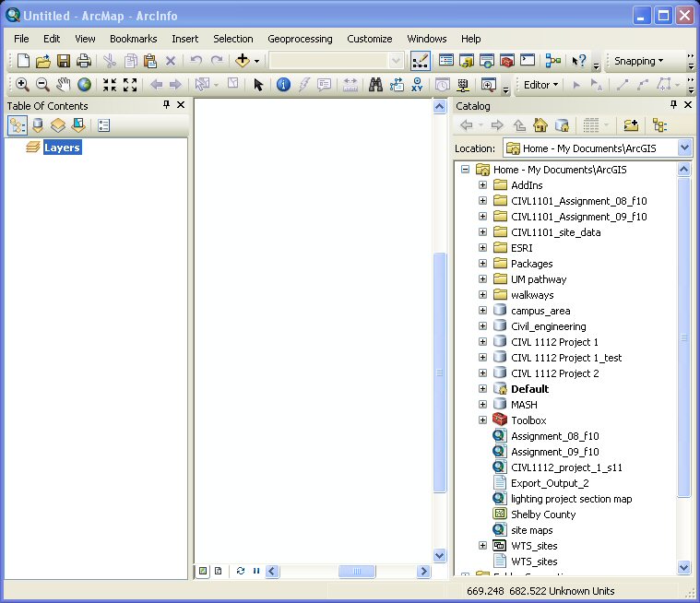
Task: Click the map vertical scrollbar thumb
Action: [440, 372]
